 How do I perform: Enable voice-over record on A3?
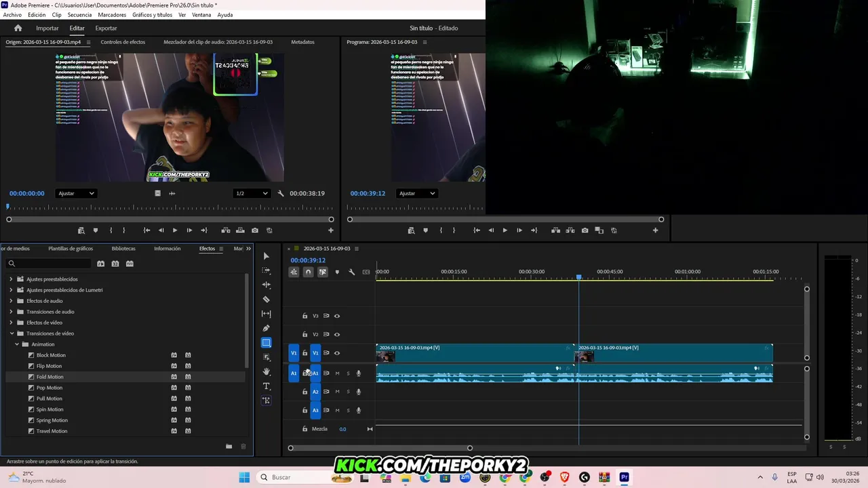click(359, 410)
